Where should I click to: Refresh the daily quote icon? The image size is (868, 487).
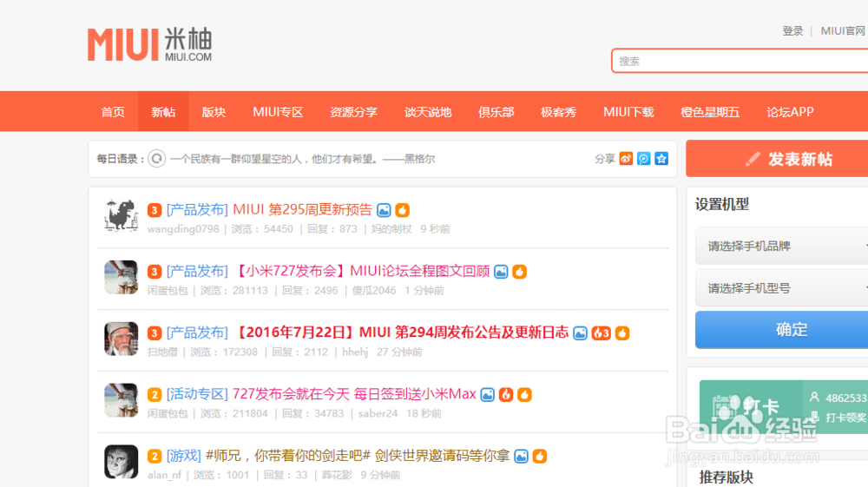coord(156,159)
